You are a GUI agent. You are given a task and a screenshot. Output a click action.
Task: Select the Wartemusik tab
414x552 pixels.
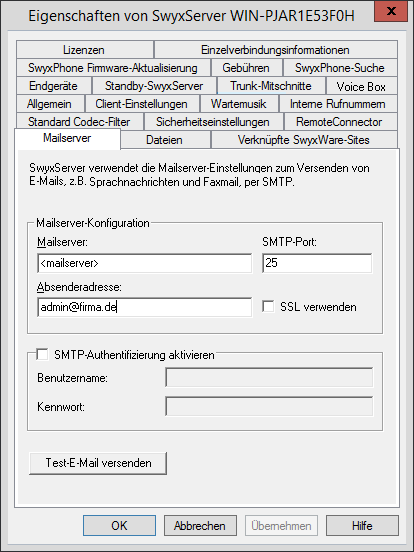tap(239, 104)
